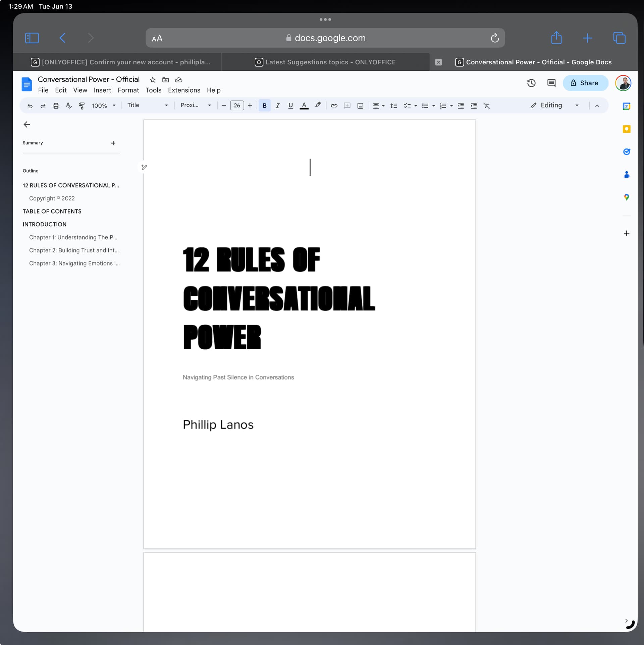Open the zoom 100% dropdown

(104, 106)
